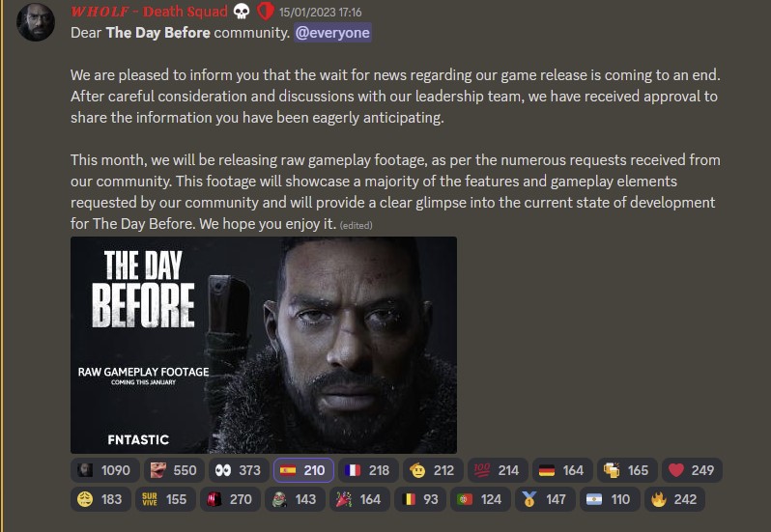Open the WHOLF - Death Squad username
This screenshot has width=771, height=532.
(149, 12)
